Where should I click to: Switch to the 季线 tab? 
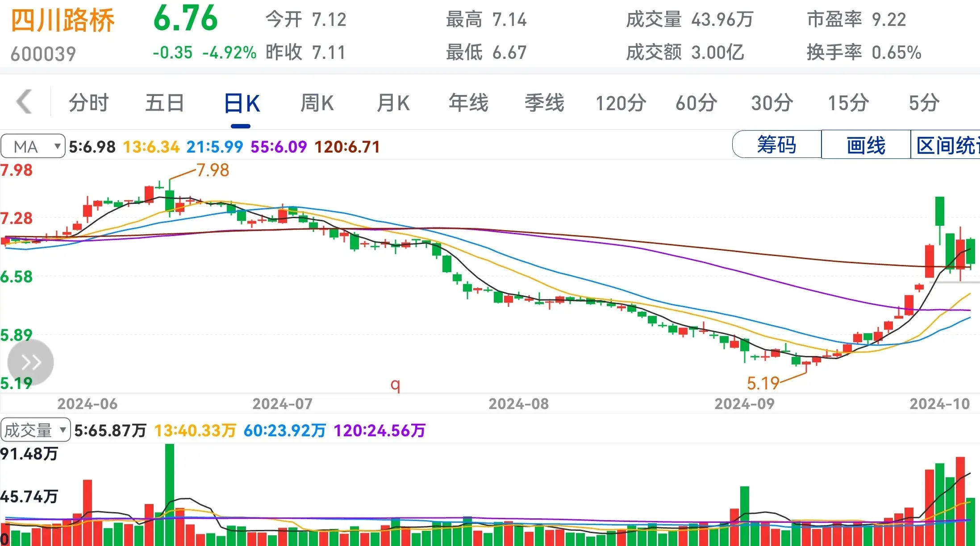coord(544,103)
